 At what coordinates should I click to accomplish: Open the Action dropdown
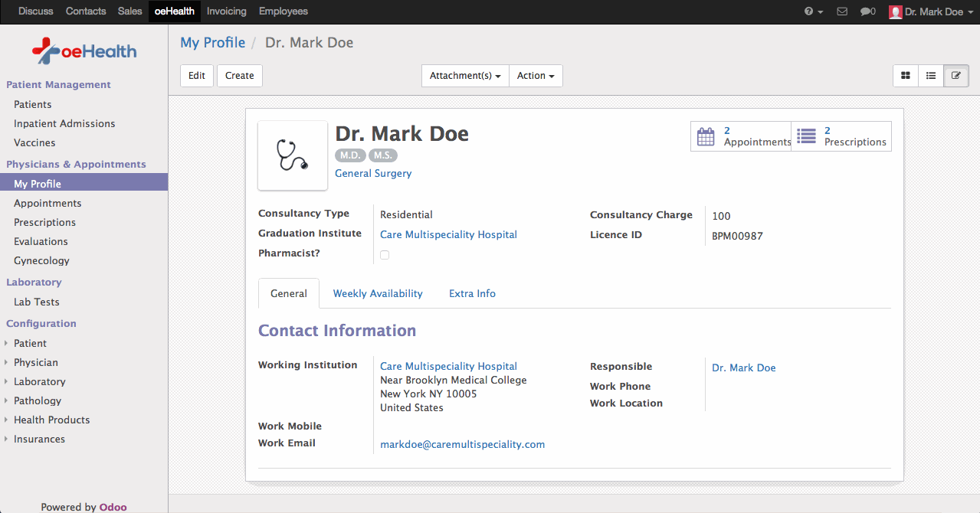coord(536,76)
